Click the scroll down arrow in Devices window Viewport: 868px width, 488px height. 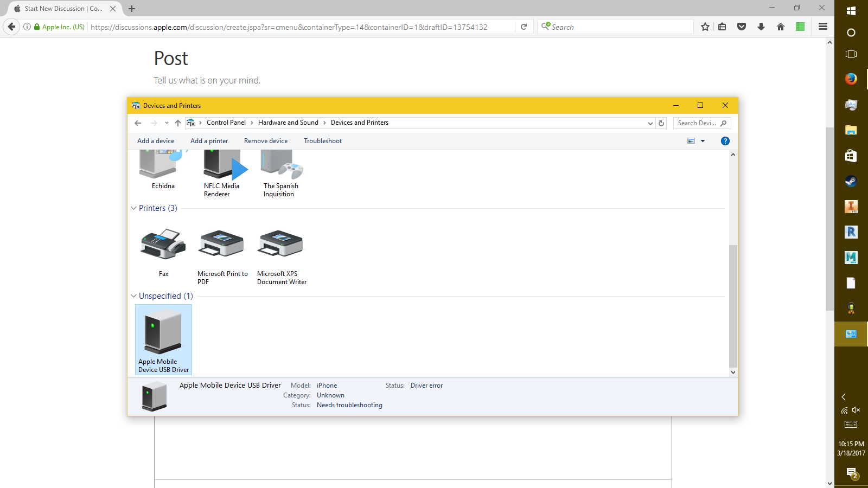(x=733, y=373)
